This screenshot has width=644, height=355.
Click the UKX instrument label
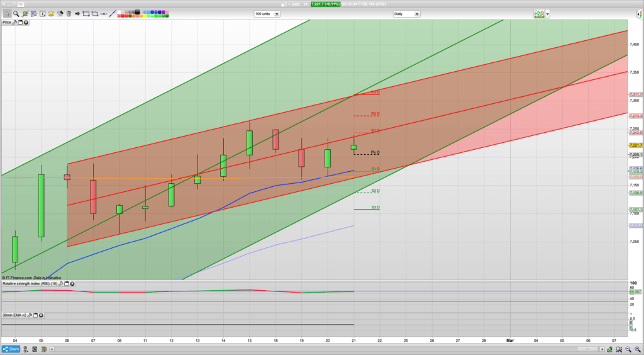[294, 4]
